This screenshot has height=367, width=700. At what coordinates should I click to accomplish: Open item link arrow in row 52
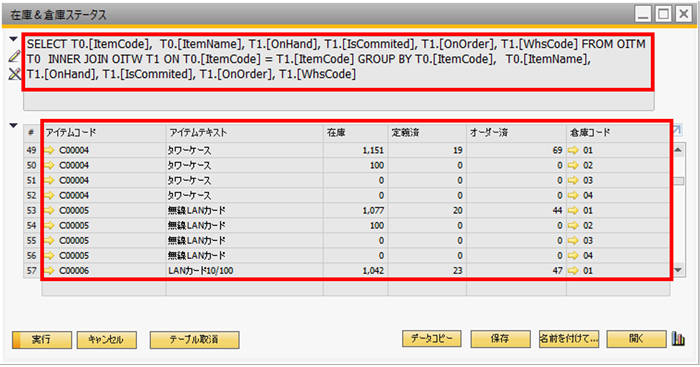50,196
